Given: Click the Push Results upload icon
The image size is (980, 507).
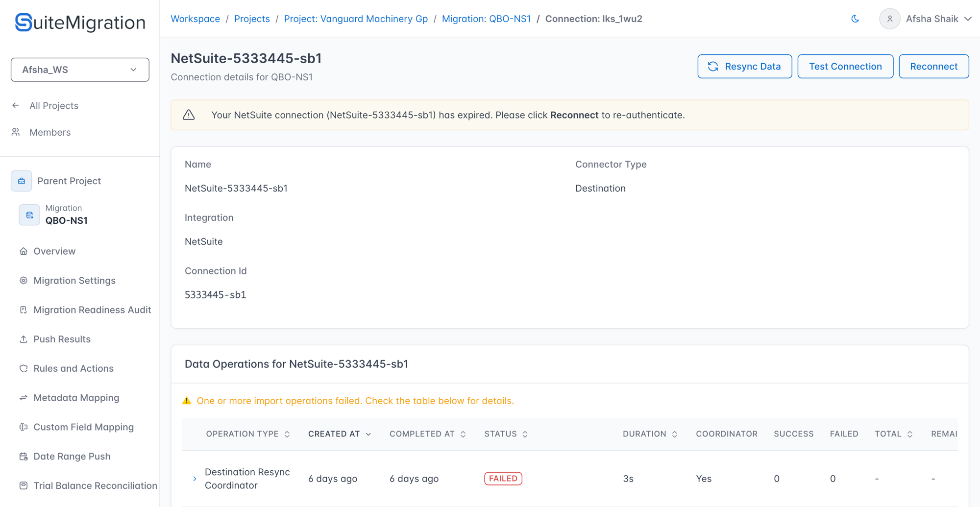Looking at the screenshot, I should point(24,339).
